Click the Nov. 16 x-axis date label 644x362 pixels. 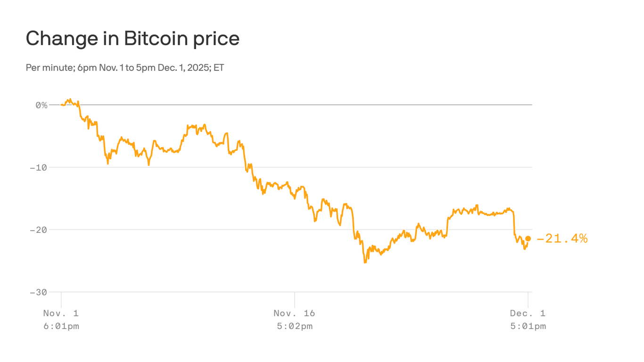tap(294, 313)
